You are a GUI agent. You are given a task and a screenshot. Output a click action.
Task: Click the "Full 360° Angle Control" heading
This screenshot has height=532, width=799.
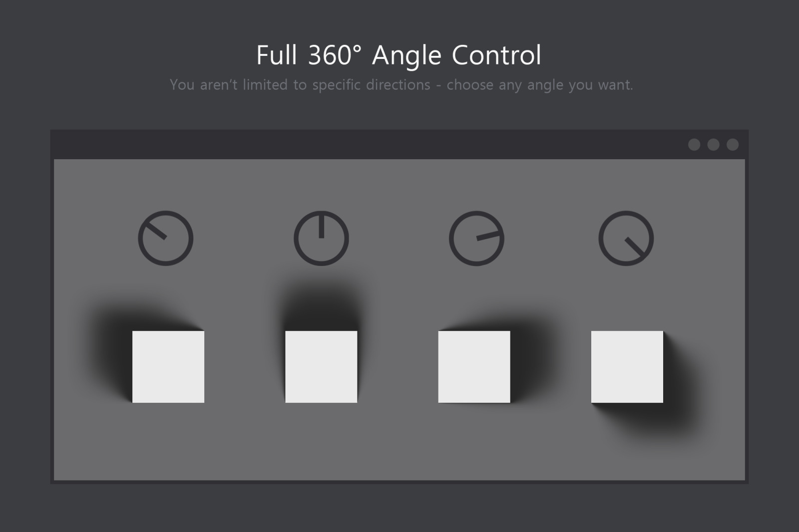pos(399,55)
